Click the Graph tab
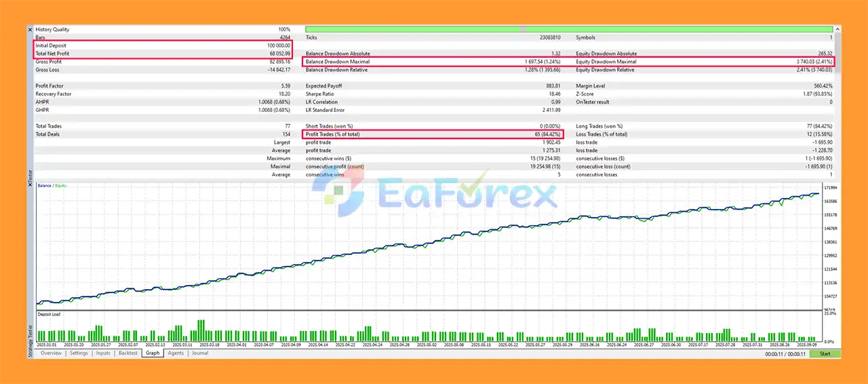The width and height of the screenshot is (868, 384). [x=153, y=353]
